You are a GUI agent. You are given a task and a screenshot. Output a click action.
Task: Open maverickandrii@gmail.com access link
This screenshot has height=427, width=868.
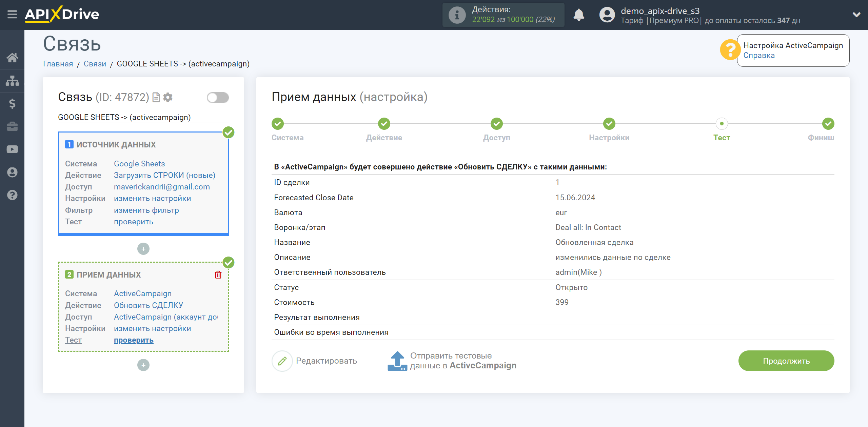[x=162, y=187]
